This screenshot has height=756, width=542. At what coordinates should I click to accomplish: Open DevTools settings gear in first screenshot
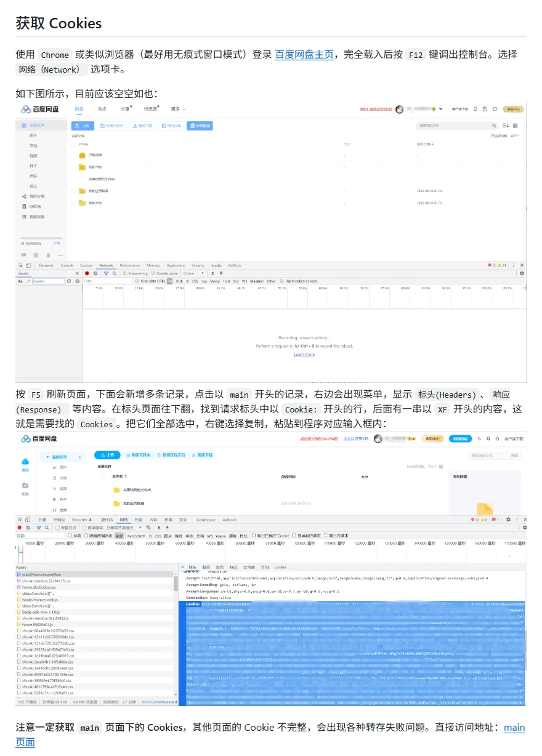tap(522, 273)
